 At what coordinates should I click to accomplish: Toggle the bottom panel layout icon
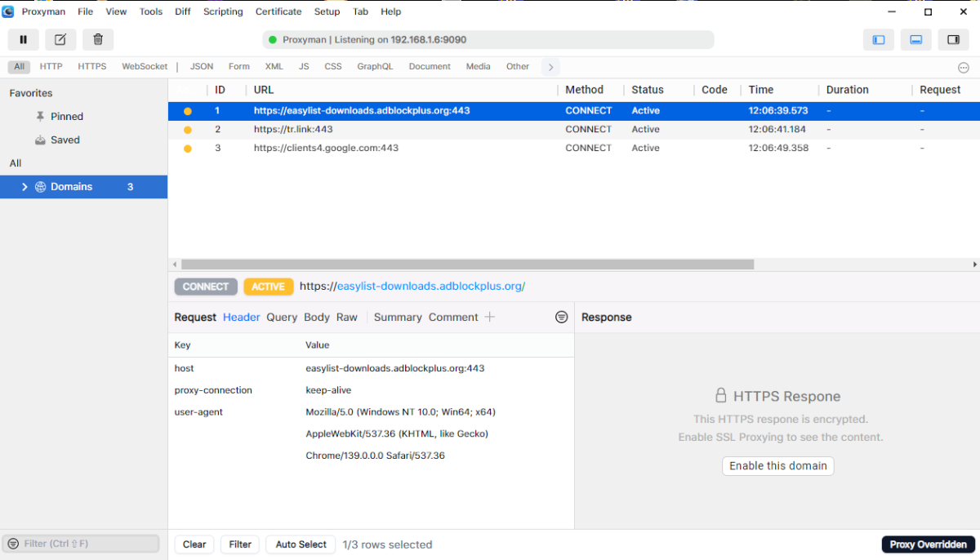click(916, 39)
